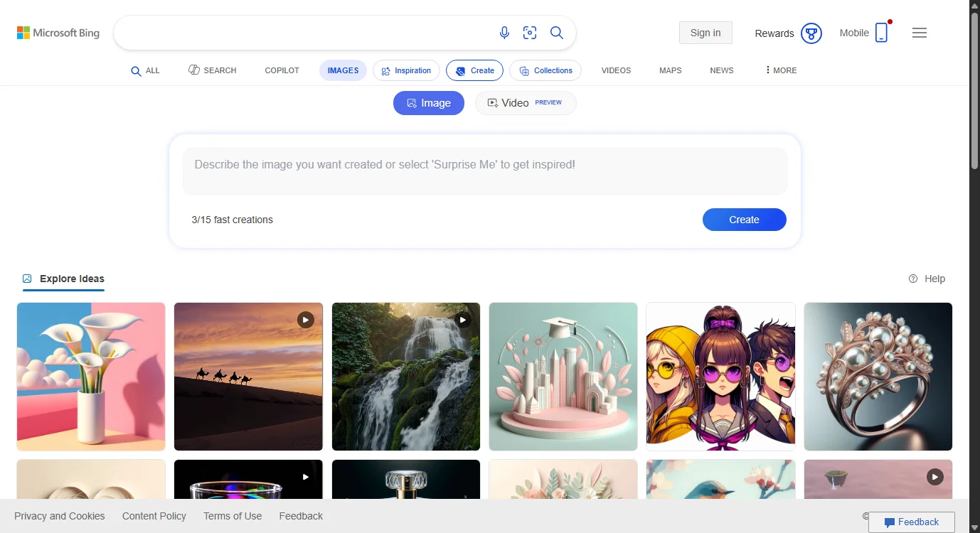
Task: Switch to the IMAGES tab
Action: coord(343,70)
